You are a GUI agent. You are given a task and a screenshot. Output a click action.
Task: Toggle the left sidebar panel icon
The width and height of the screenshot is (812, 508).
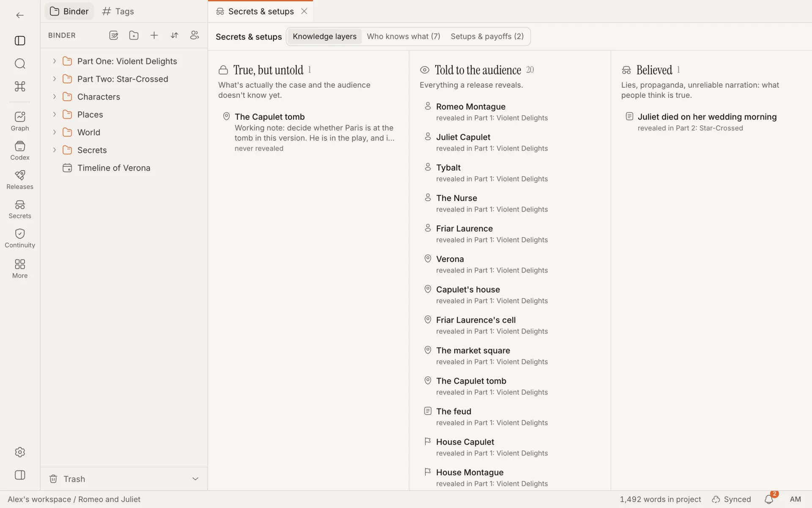pos(20,41)
